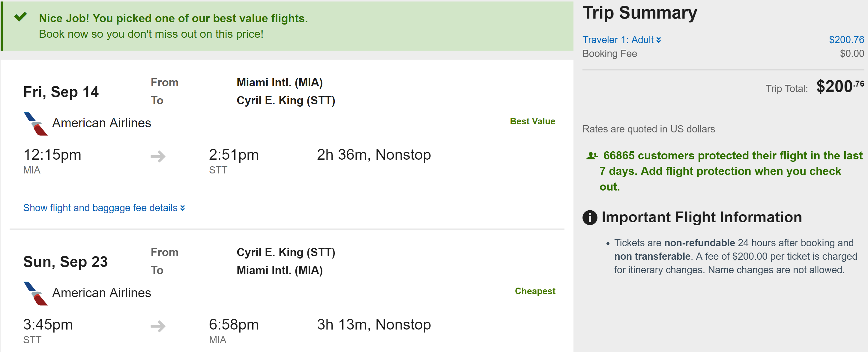Viewport: 868px width, 352px height.
Task: Click the Sun, Sep 23 date heading
Action: [x=65, y=262]
